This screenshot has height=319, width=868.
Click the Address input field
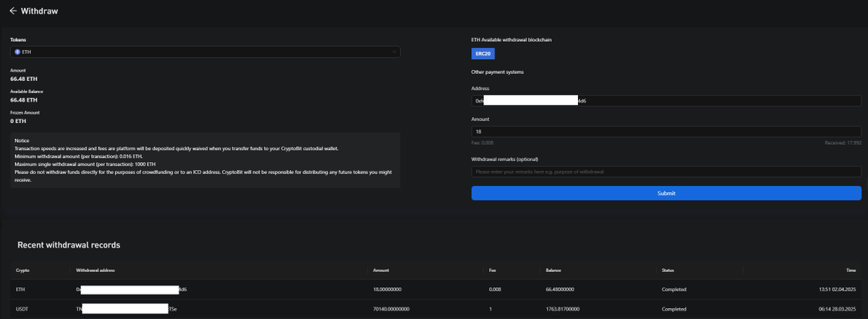(x=666, y=101)
